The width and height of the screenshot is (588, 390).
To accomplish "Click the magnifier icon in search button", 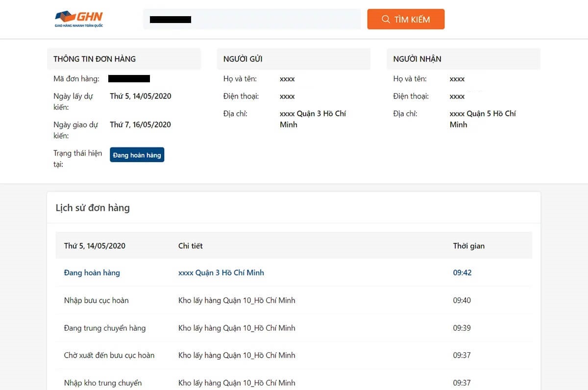I will tap(386, 19).
